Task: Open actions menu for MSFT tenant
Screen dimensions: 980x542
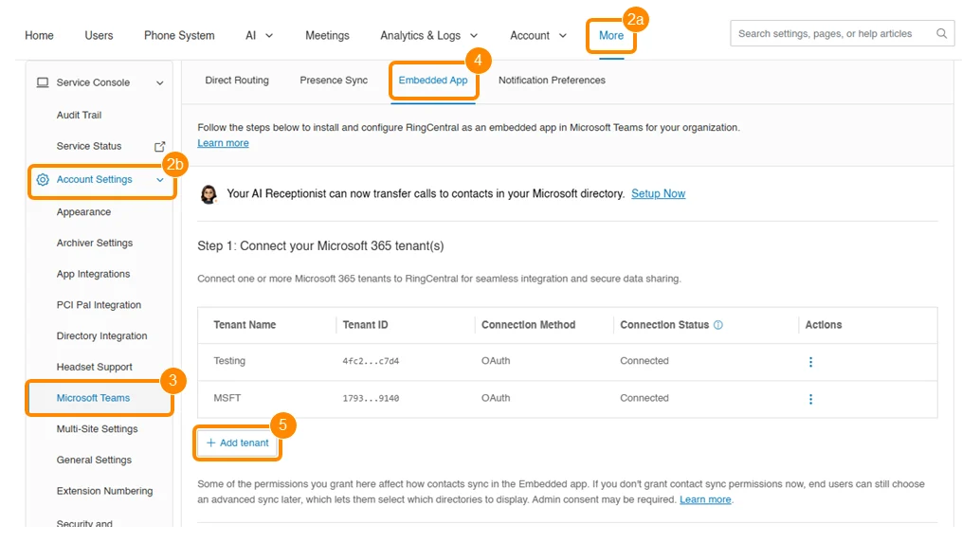Action: 810,399
